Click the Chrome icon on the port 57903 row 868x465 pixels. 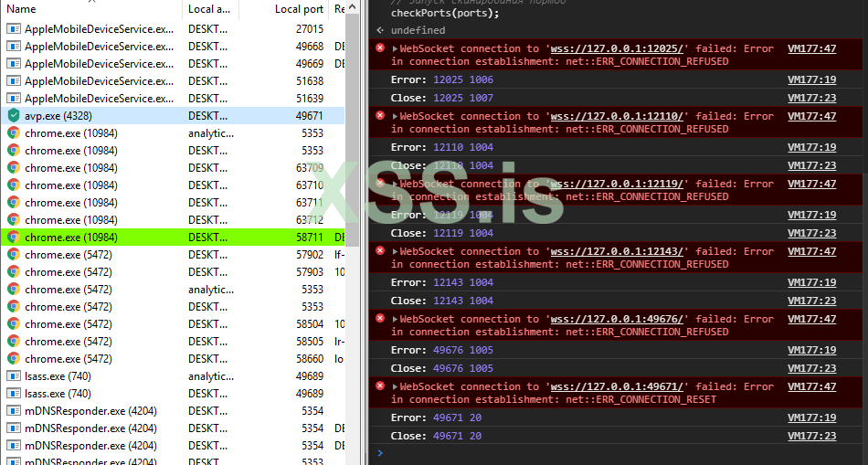click(14, 272)
